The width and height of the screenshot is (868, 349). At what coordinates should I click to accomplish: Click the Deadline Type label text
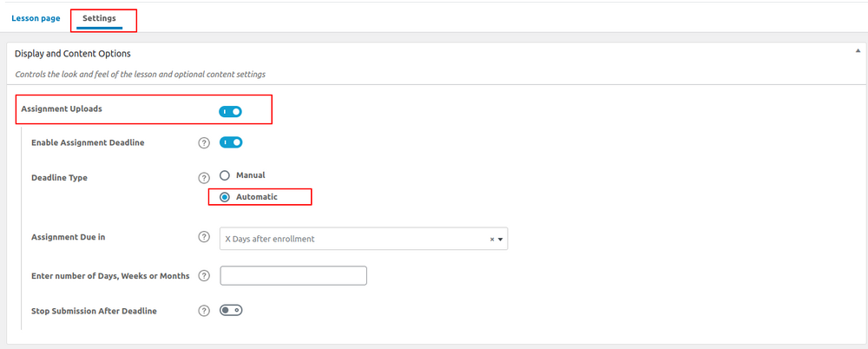pyautogui.click(x=59, y=178)
